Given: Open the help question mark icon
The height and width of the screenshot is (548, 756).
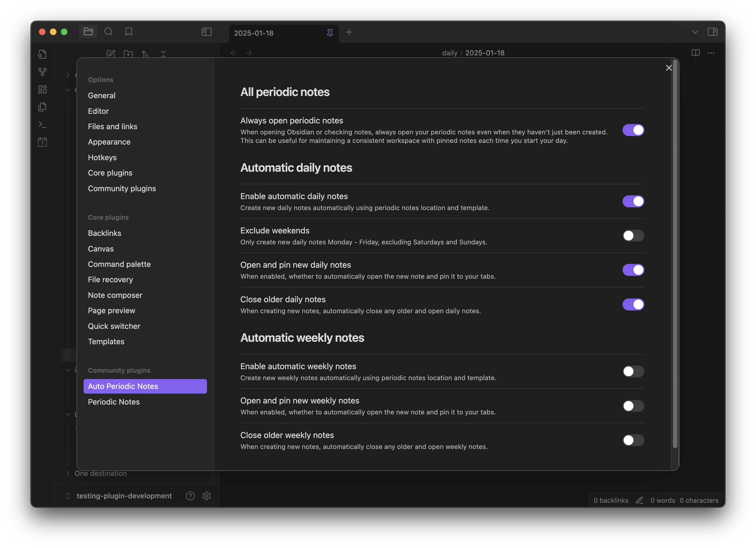Looking at the screenshot, I should (x=190, y=496).
